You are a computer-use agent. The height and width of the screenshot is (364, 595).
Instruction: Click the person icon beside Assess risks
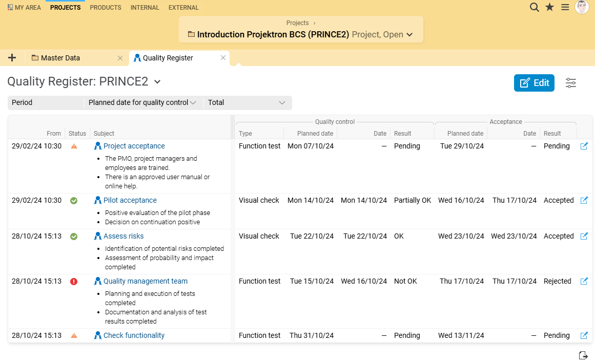coord(97,236)
